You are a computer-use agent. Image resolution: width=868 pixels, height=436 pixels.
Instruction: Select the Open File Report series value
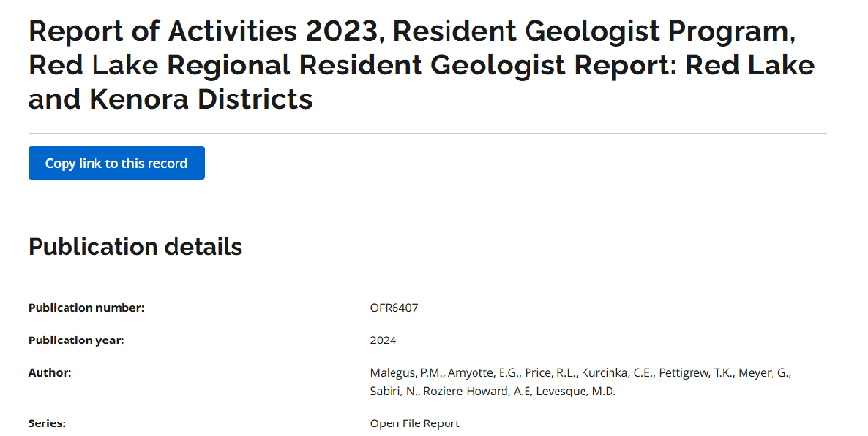415,423
